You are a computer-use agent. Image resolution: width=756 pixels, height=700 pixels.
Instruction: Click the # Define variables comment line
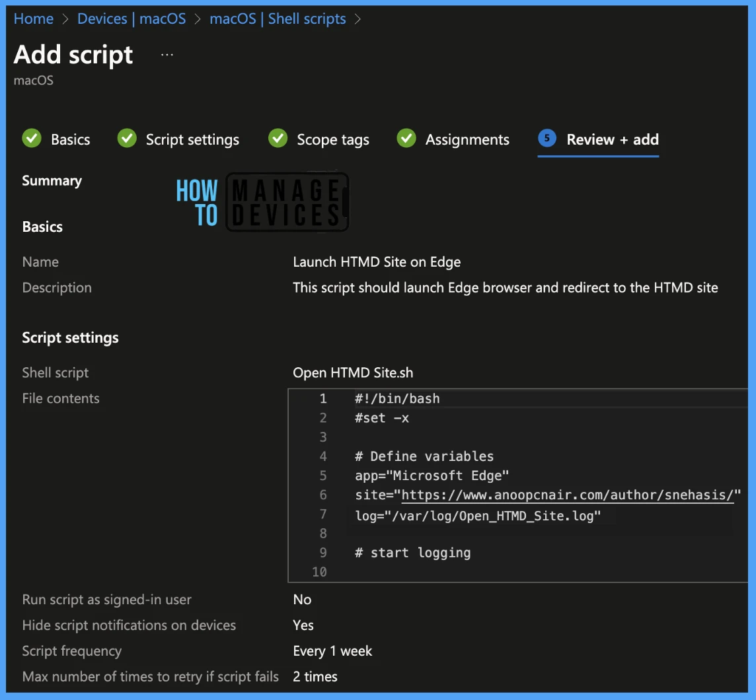pos(424,456)
